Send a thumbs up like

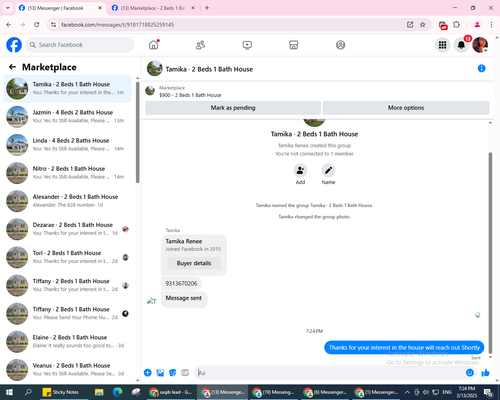coord(486,373)
